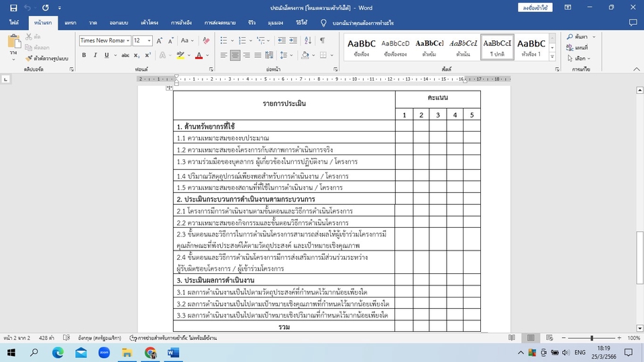This screenshot has width=644, height=362.
Task: Click Tell me what you want search box
Action: click(x=363, y=23)
